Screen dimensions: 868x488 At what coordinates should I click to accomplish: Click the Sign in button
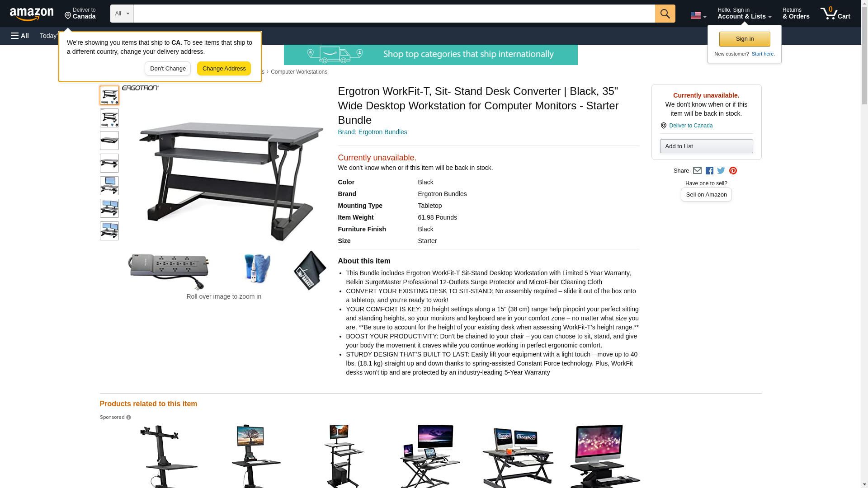(x=745, y=39)
